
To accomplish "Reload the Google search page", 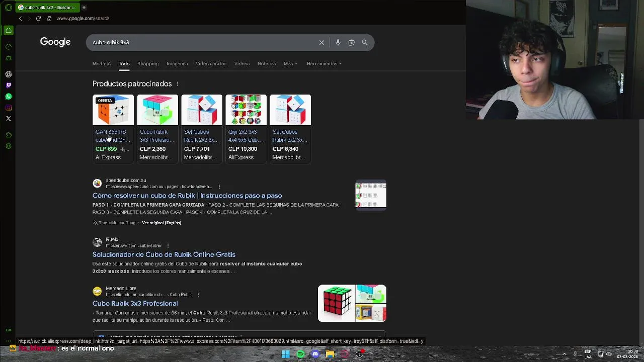I will click(38, 19).
